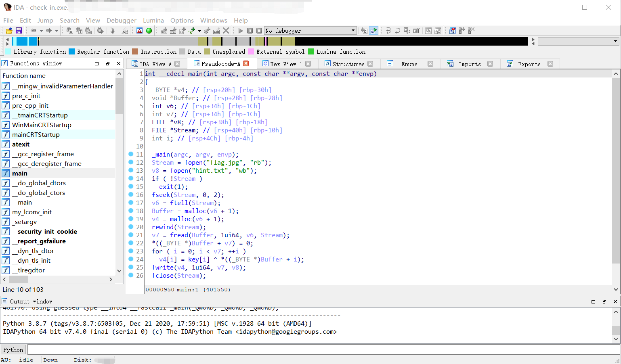Open the Options menu

click(x=182, y=20)
